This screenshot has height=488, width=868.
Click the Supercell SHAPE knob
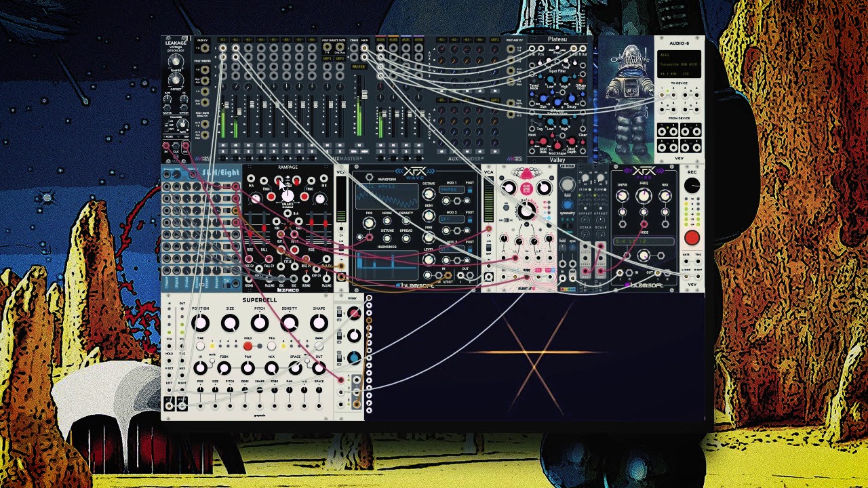(x=319, y=323)
